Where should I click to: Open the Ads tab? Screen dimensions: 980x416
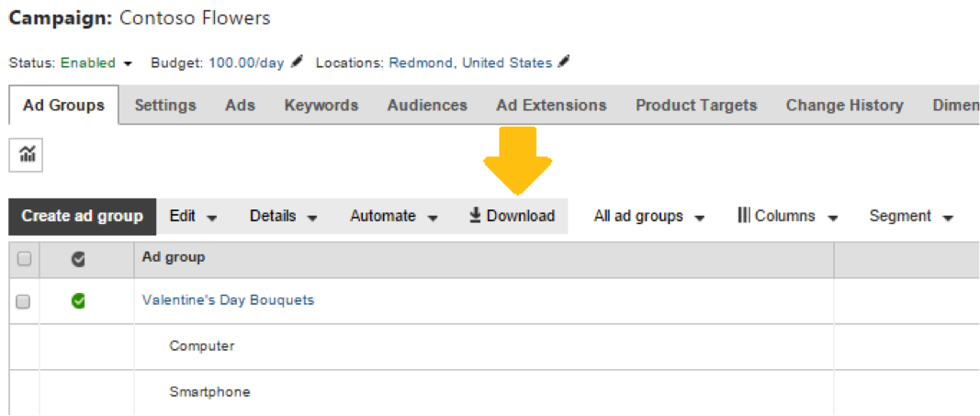(240, 105)
